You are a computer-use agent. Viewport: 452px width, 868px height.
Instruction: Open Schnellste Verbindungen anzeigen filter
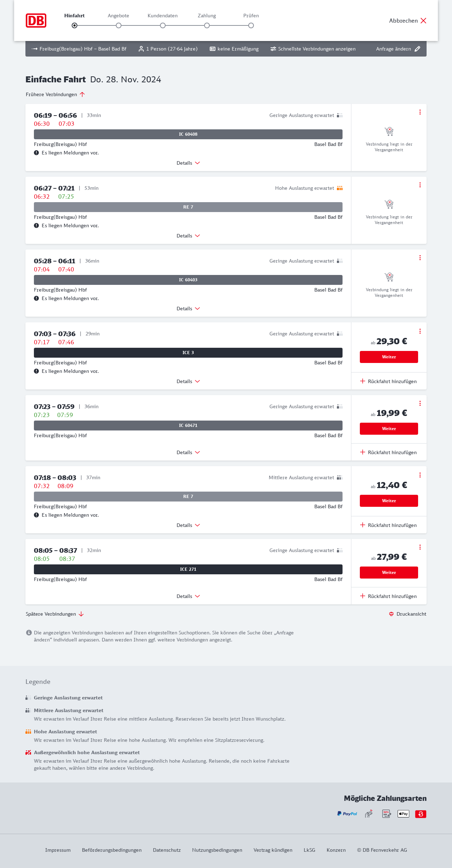click(313, 49)
